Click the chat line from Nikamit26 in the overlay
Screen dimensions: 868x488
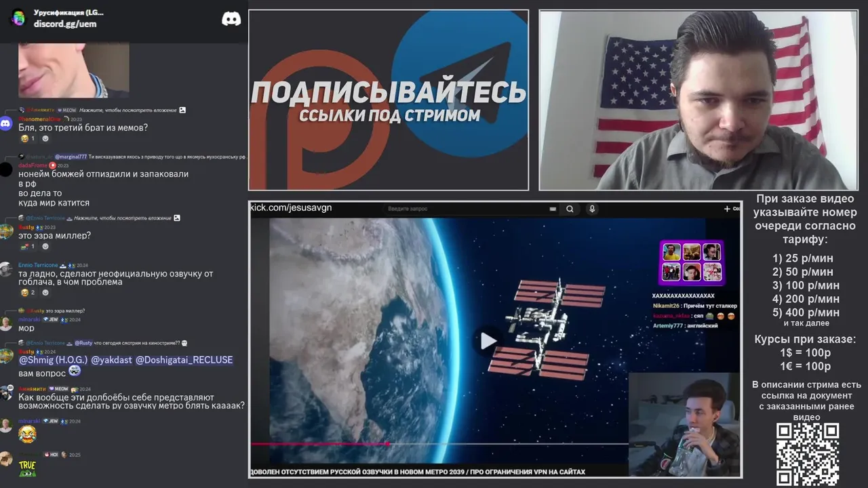tap(695, 306)
